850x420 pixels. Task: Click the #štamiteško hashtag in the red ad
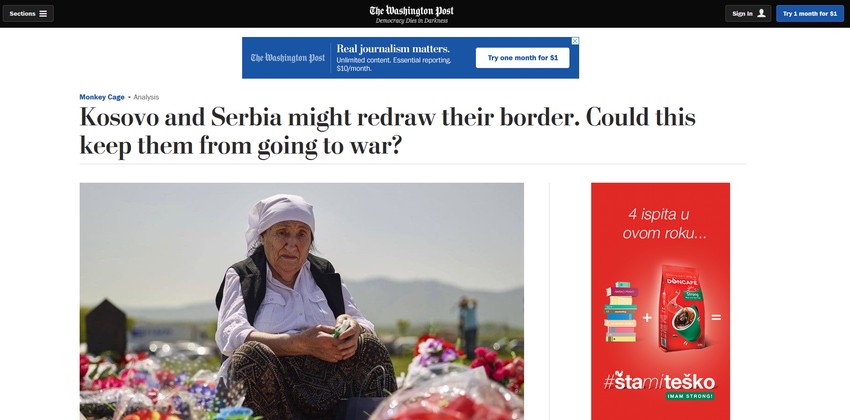659,382
